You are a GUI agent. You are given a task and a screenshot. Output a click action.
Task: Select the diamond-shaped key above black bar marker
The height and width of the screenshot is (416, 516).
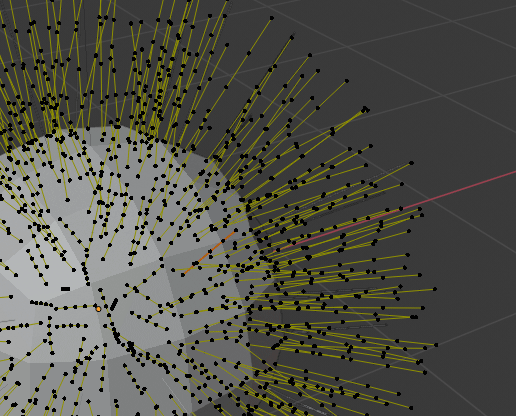(x=63, y=170)
